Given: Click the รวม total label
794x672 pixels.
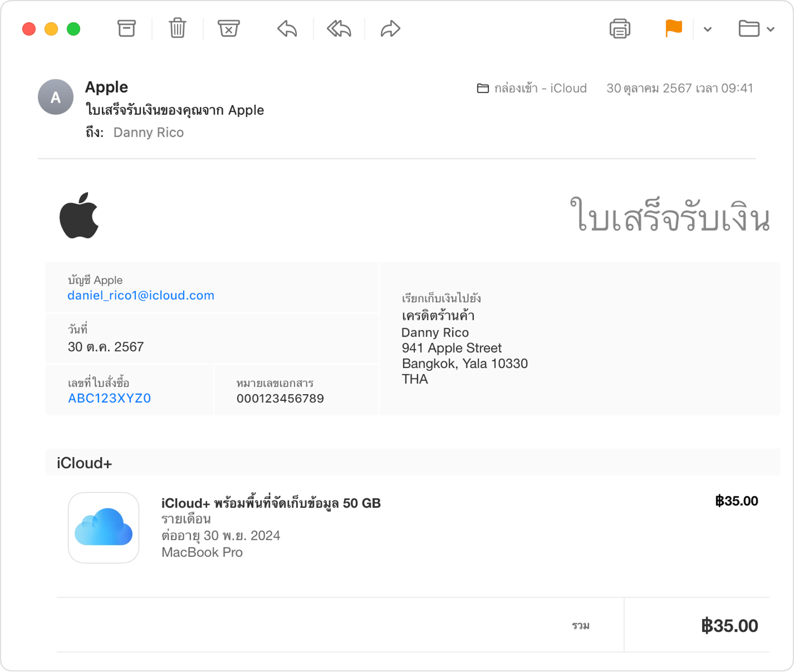Looking at the screenshot, I should point(581,626).
